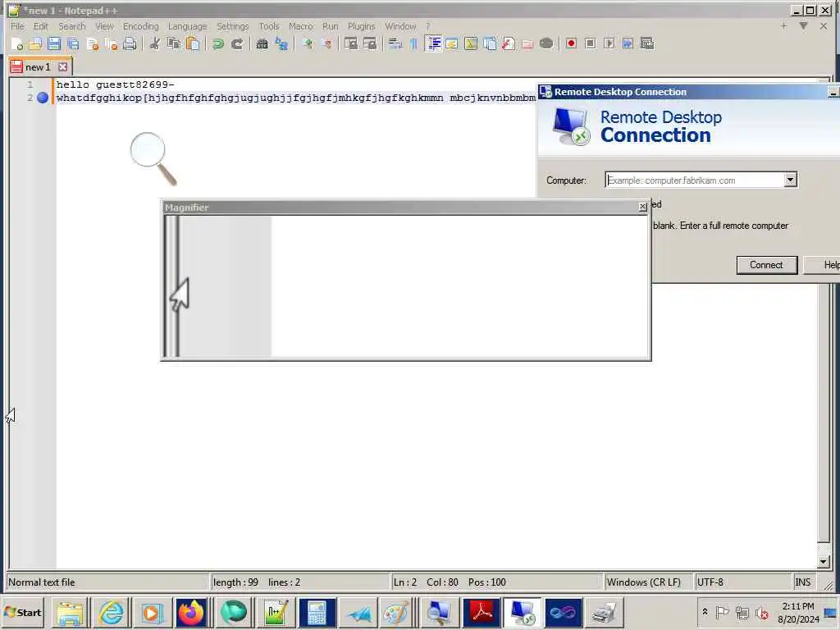
Task: Select the new 1 document tab
Action: pyautogui.click(x=38, y=67)
